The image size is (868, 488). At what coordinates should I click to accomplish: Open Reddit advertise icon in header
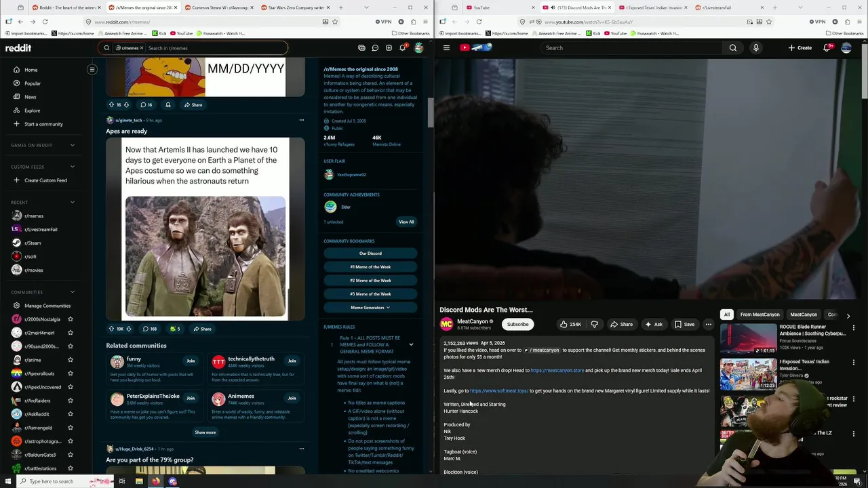click(361, 48)
